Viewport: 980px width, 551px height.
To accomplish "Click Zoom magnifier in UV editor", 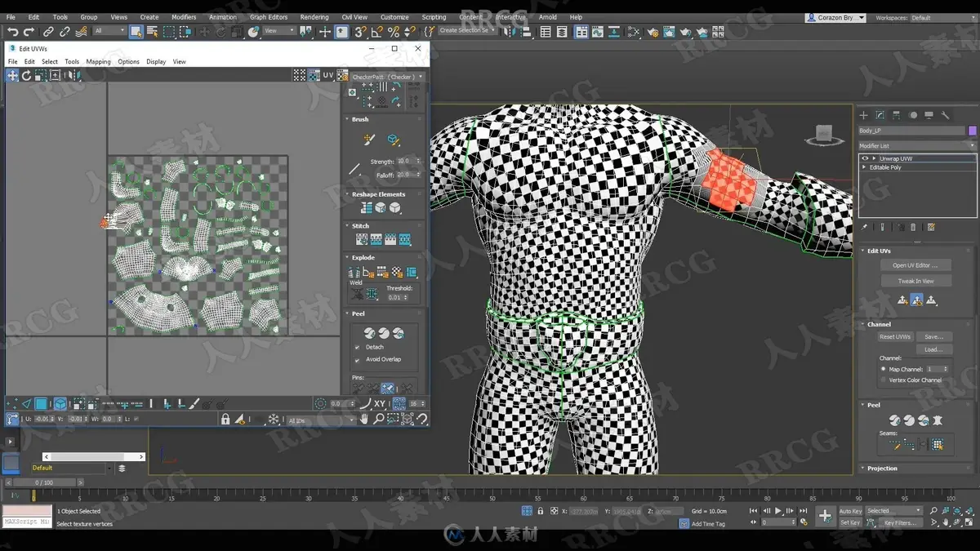I will click(x=378, y=419).
